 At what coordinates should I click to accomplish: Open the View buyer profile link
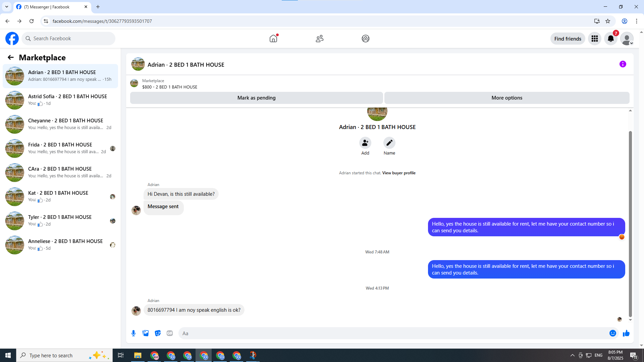(x=399, y=173)
